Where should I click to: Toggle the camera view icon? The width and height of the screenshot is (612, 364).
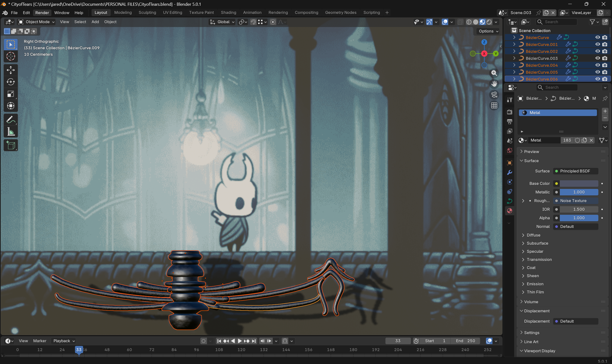(494, 95)
